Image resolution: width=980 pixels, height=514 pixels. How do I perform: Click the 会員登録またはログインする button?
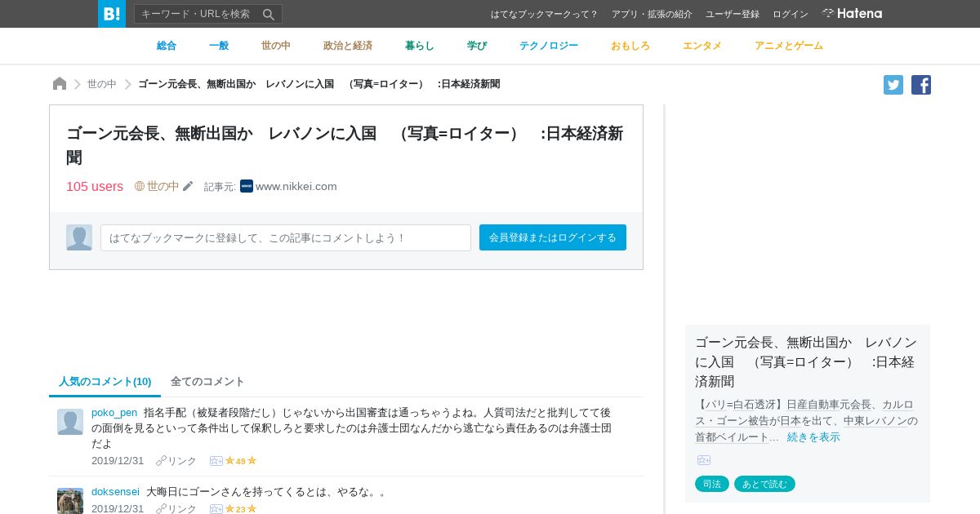point(553,237)
